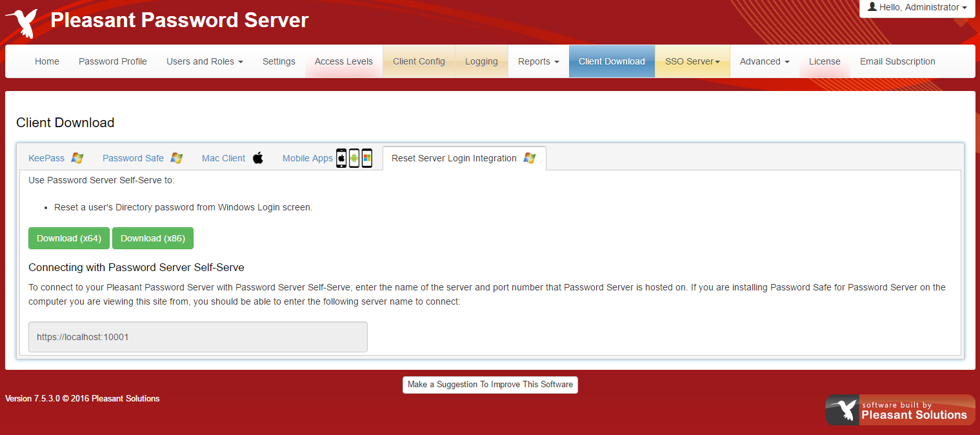The height and width of the screenshot is (435, 980).
Task: Switch to the Mac Client tab
Action: 233,158
